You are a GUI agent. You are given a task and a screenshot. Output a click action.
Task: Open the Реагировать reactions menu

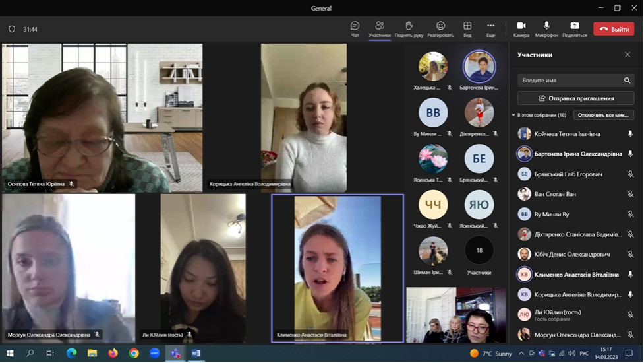coord(440,29)
